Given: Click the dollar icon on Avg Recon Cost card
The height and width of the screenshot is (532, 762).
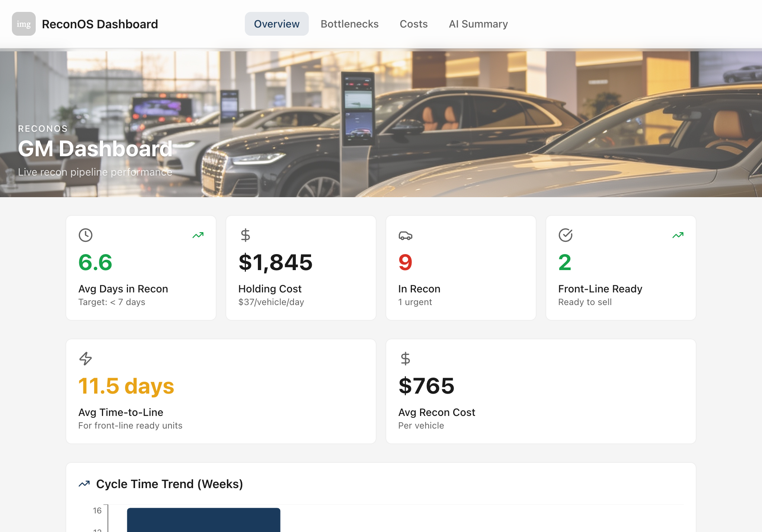Looking at the screenshot, I should pyautogui.click(x=406, y=359).
